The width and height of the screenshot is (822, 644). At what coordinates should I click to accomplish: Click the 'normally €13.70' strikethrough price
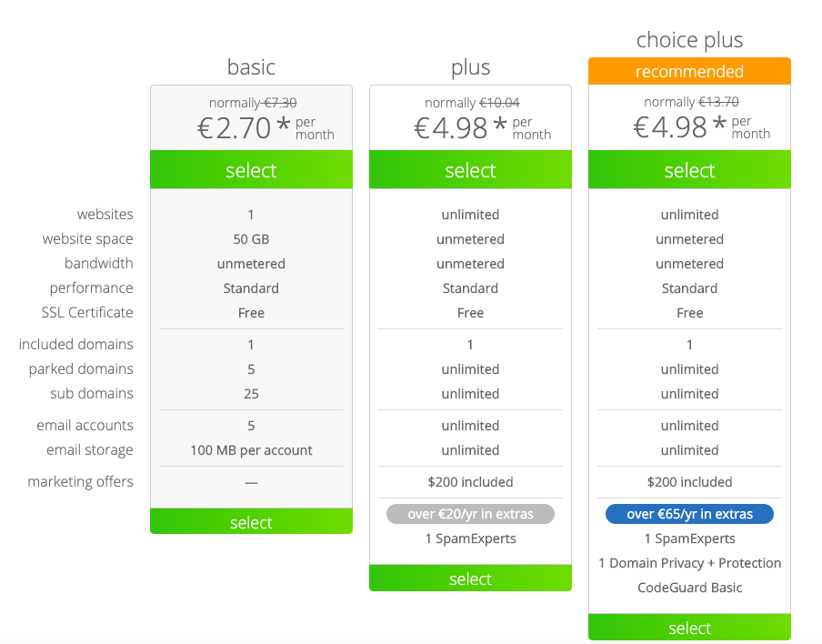coord(691,102)
